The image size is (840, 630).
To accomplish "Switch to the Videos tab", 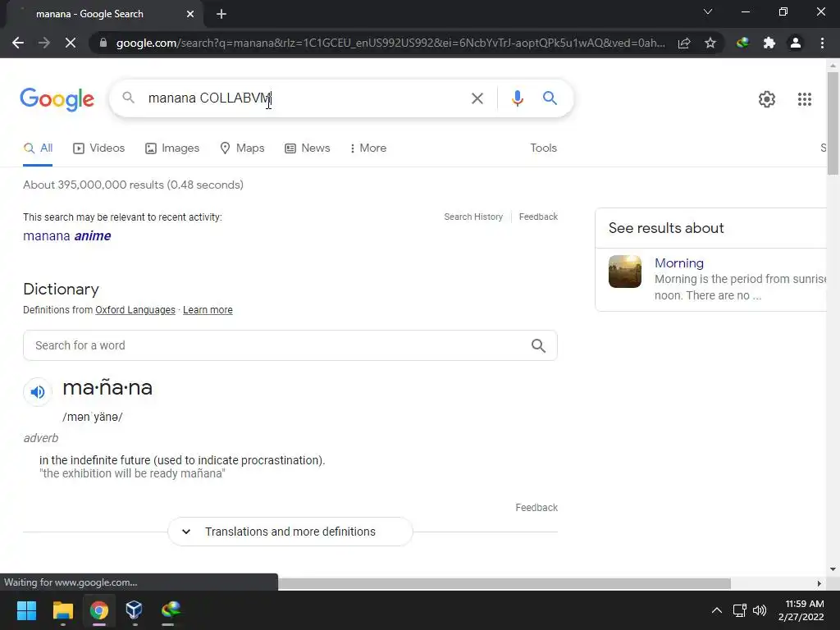I will click(99, 148).
